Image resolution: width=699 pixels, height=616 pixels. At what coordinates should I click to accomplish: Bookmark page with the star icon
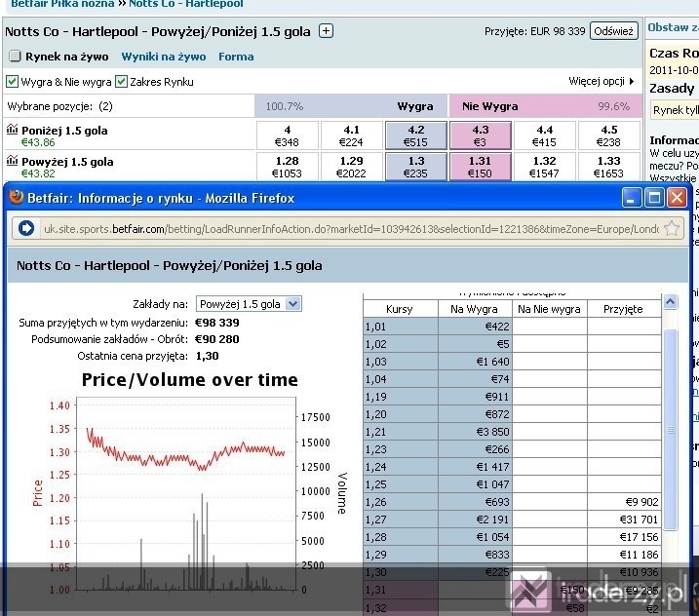pyautogui.click(x=672, y=229)
